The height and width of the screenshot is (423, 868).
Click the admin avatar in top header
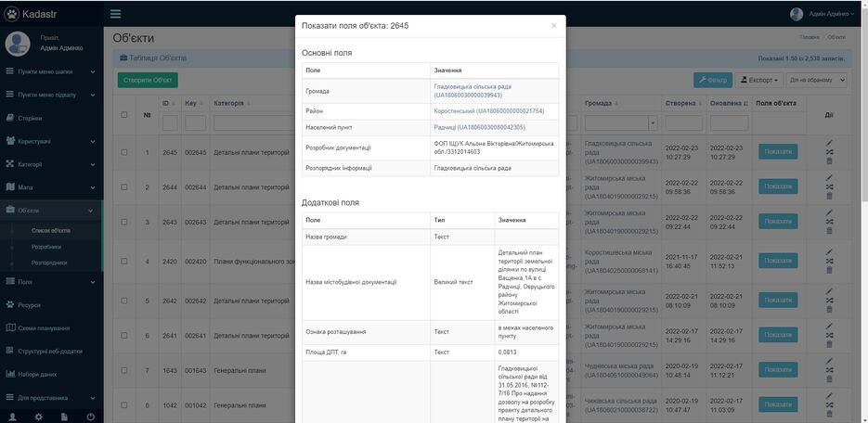click(797, 14)
